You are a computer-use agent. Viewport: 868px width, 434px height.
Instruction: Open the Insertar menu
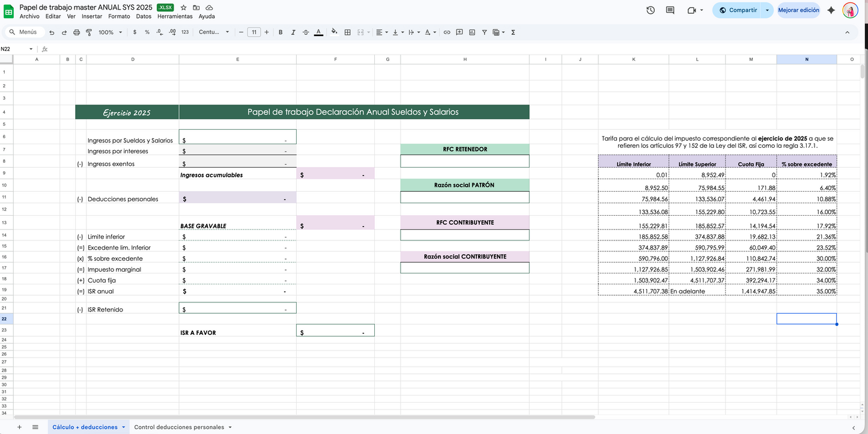(x=91, y=16)
